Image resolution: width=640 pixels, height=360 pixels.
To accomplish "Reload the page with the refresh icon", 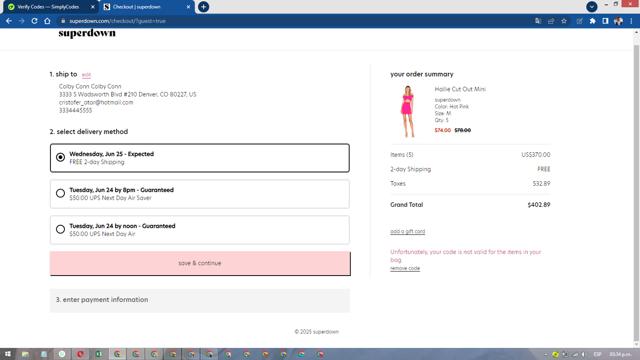I will [x=35, y=21].
